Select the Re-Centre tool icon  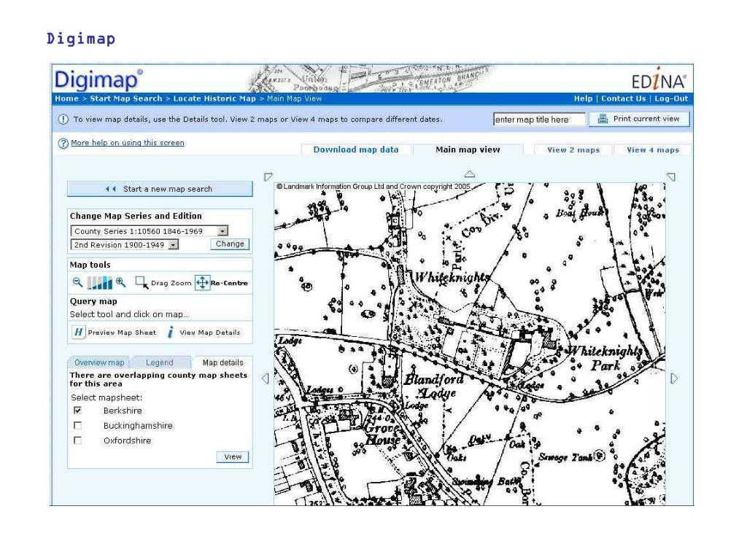pos(202,282)
